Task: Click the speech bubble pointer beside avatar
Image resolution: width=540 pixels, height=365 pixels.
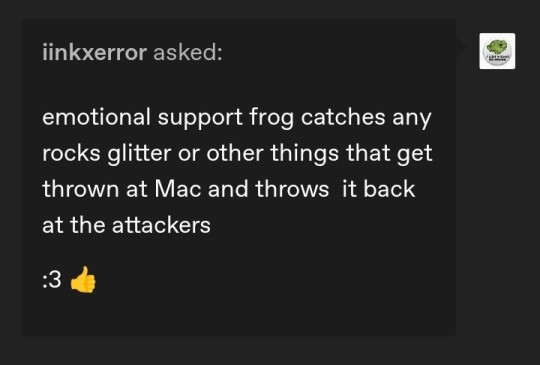Action: [461, 48]
